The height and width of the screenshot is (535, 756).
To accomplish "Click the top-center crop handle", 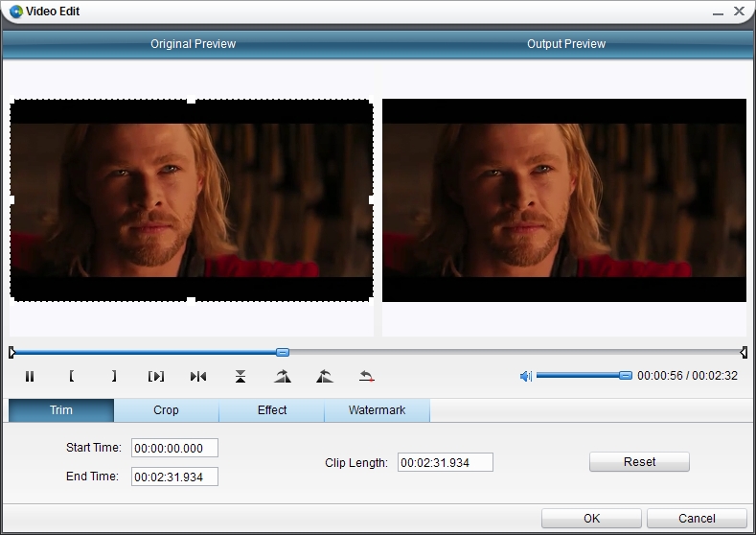I will [x=192, y=101].
